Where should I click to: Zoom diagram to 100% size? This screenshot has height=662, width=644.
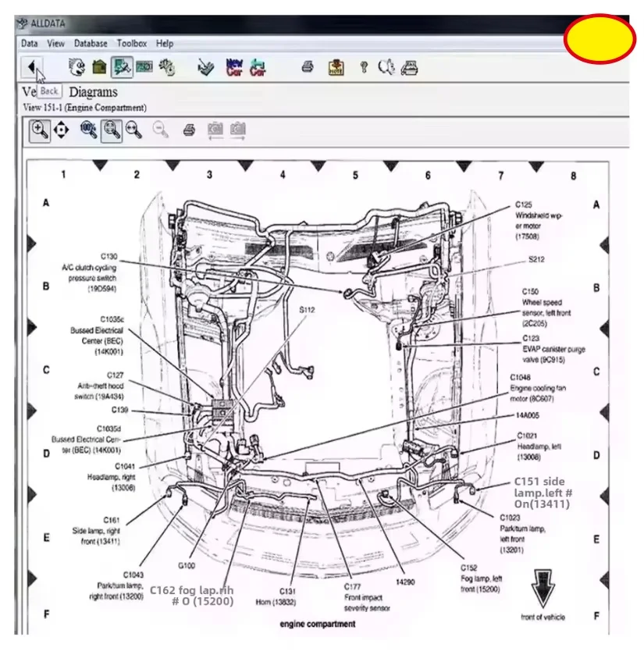(88, 130)
